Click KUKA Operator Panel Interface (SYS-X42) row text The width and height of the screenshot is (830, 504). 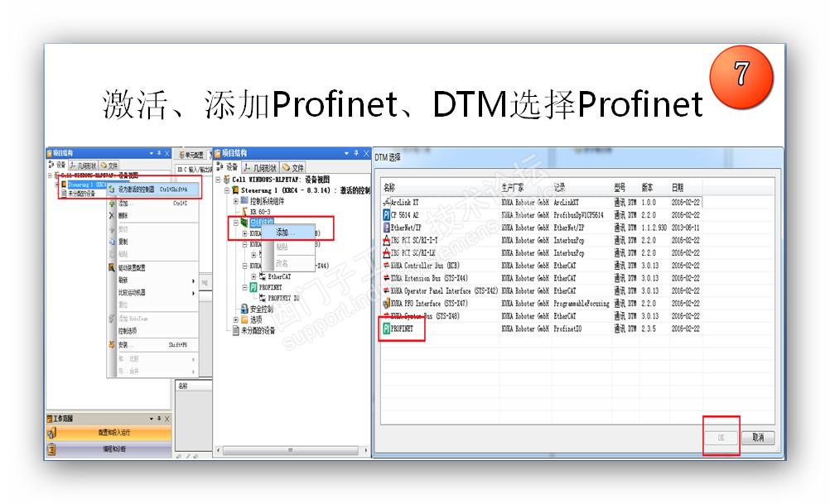(x=444, y=290)
